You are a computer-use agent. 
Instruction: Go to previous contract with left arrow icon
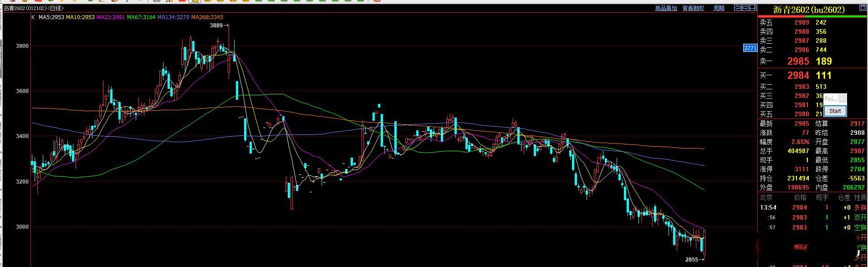point(738,8)
